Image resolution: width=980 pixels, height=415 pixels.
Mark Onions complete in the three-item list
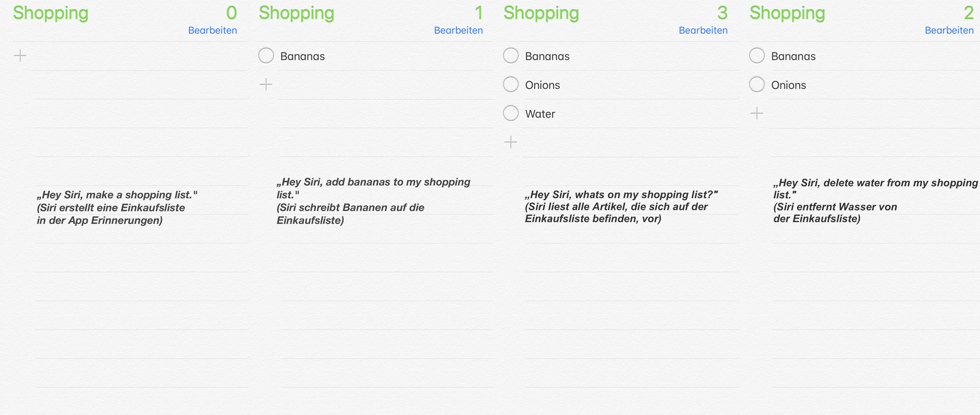click(511, 85)
